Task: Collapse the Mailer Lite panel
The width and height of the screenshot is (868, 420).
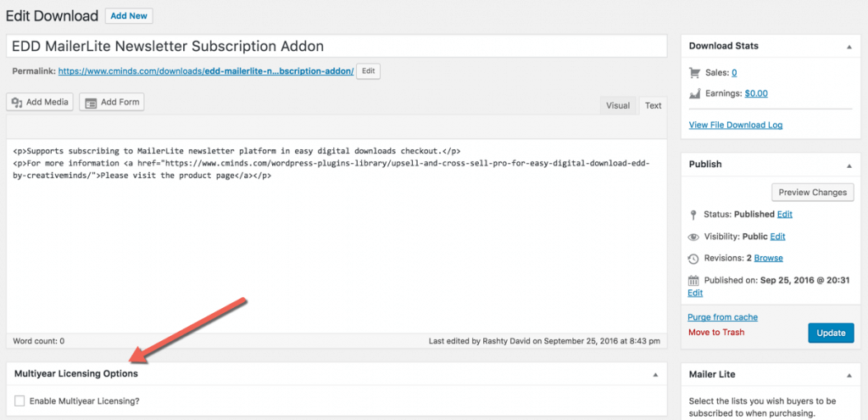Action: (x=849, y=374)
